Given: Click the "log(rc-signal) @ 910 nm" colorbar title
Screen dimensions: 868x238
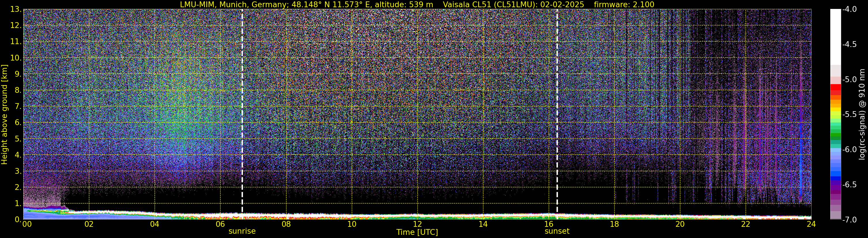Looking at the screenshot, I should (x=862, y=114).
